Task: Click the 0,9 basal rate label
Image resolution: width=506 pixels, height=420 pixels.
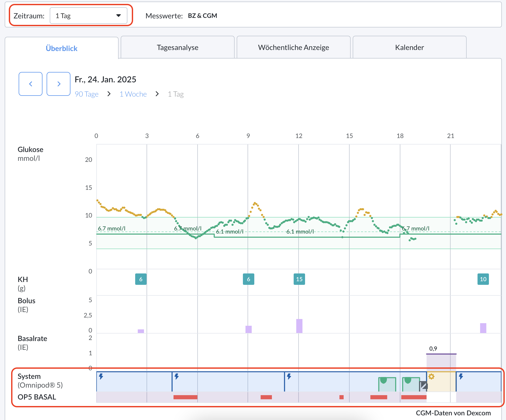Action: (433, 349)
